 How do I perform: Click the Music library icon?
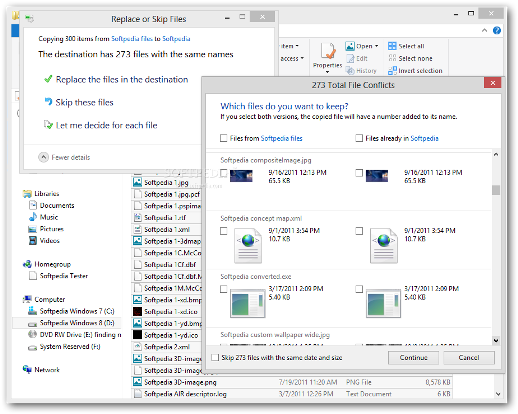click(x=33, y=217)
